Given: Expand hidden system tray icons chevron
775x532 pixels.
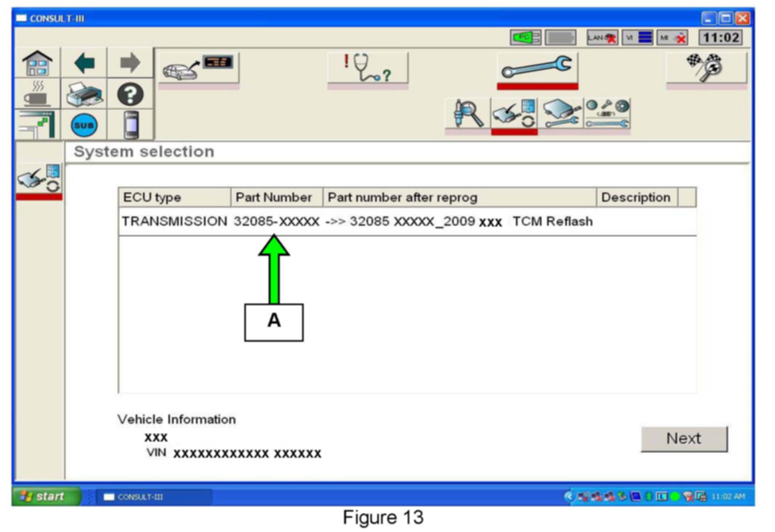Looking at the screenshot, I should click(568, 496).
